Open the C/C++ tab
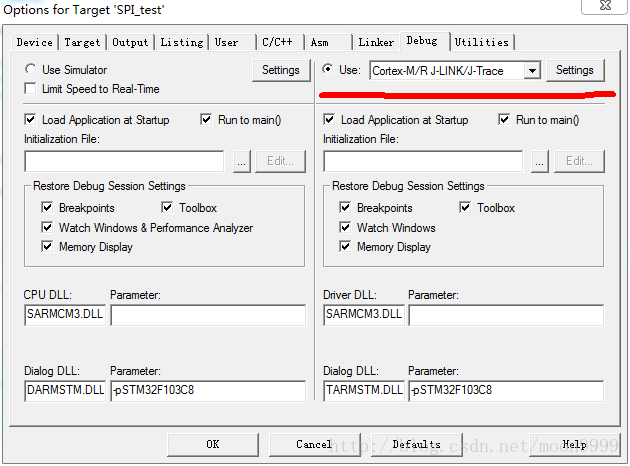The width and height of the screenshot is (630, 466). 277,42
